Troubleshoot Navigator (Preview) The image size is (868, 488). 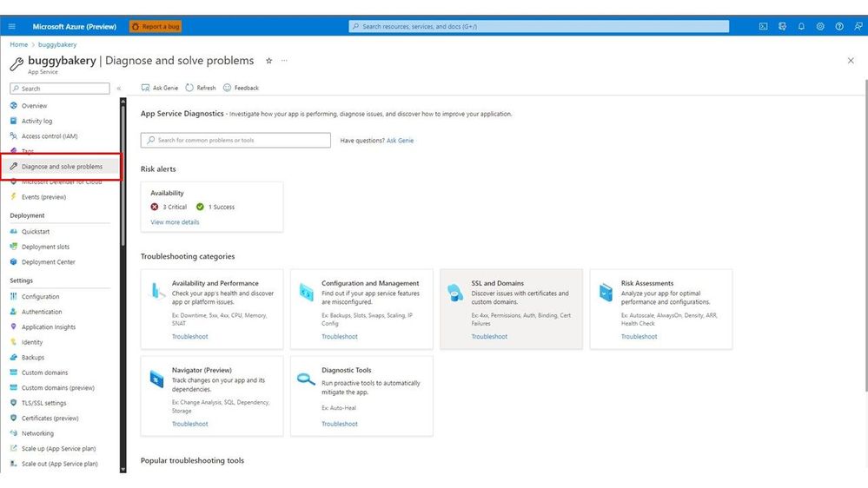[x=190, y=424]
